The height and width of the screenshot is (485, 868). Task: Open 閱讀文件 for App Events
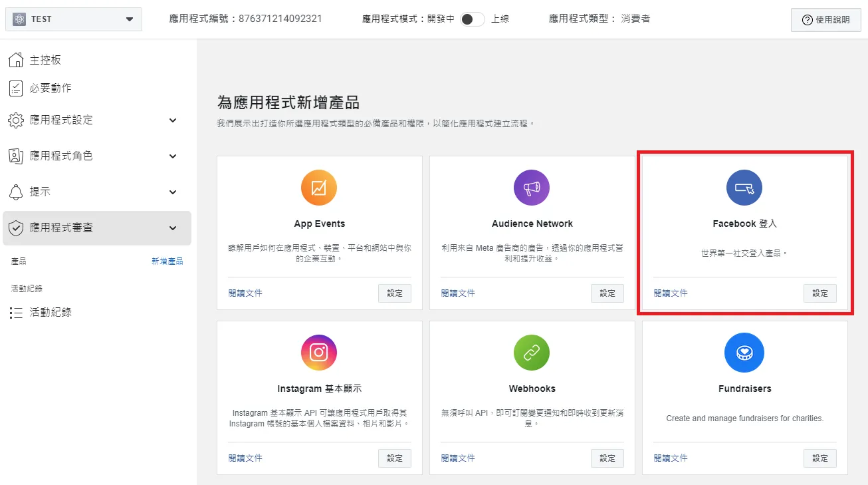click(245, 293)
